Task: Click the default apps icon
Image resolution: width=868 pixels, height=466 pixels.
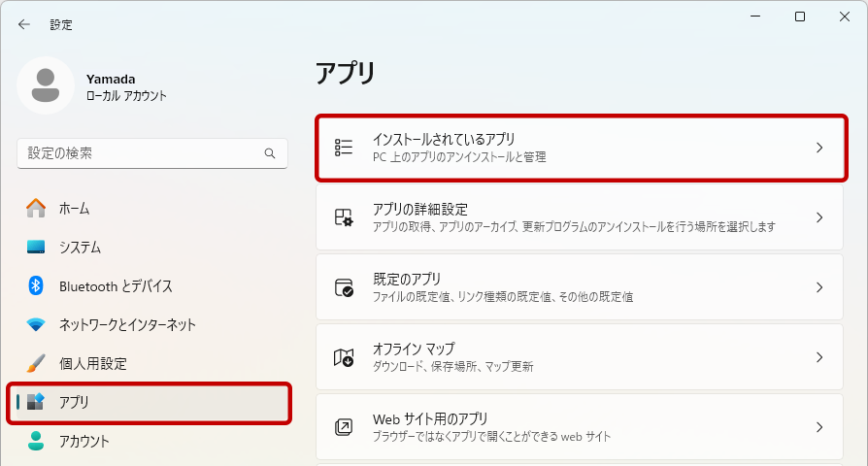Action: 344,287
